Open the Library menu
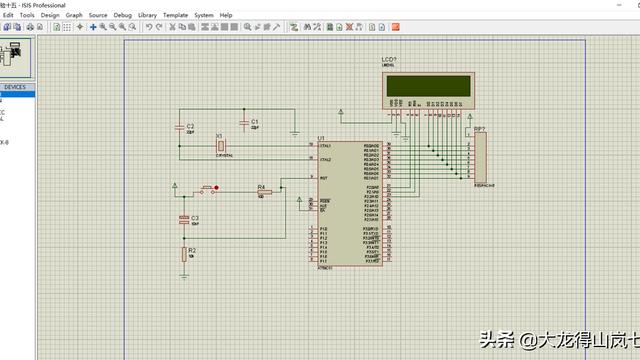640x360 pixels. 147,15
